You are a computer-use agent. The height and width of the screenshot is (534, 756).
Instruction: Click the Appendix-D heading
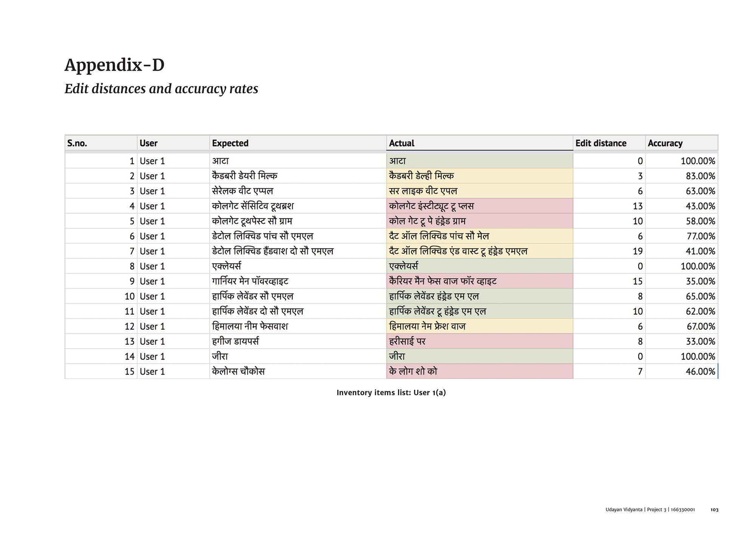(x=115, y=65)
